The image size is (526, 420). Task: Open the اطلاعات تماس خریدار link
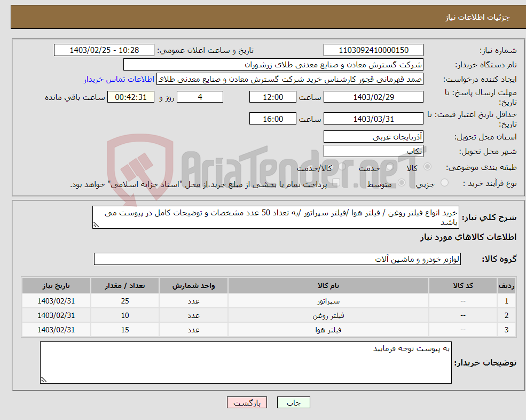(119, 79)
